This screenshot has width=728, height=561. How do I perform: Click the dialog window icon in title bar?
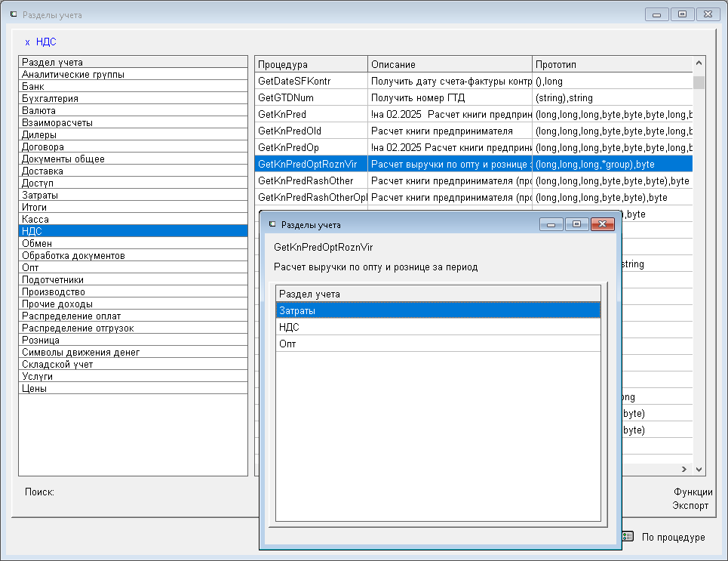click(x=272, y=224)
